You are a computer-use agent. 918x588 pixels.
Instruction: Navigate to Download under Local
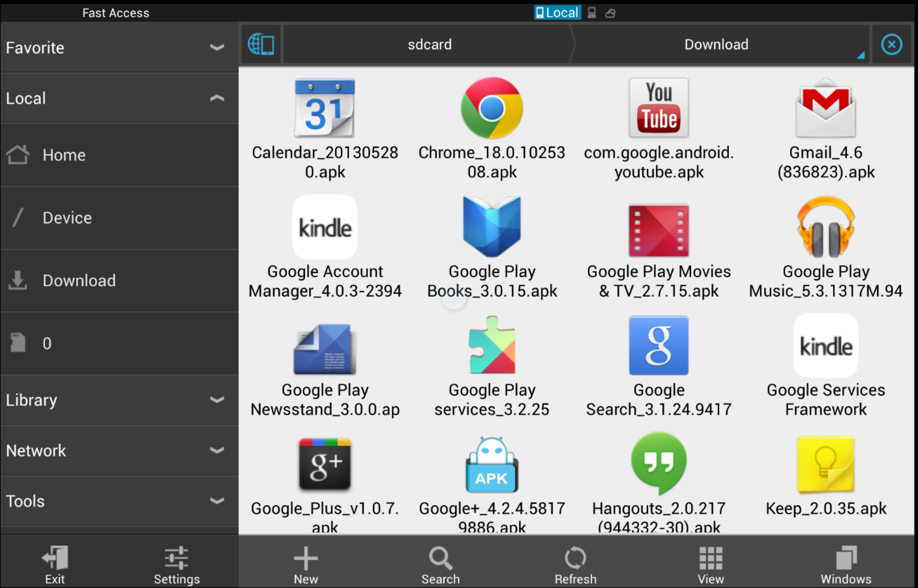[79, 281]
